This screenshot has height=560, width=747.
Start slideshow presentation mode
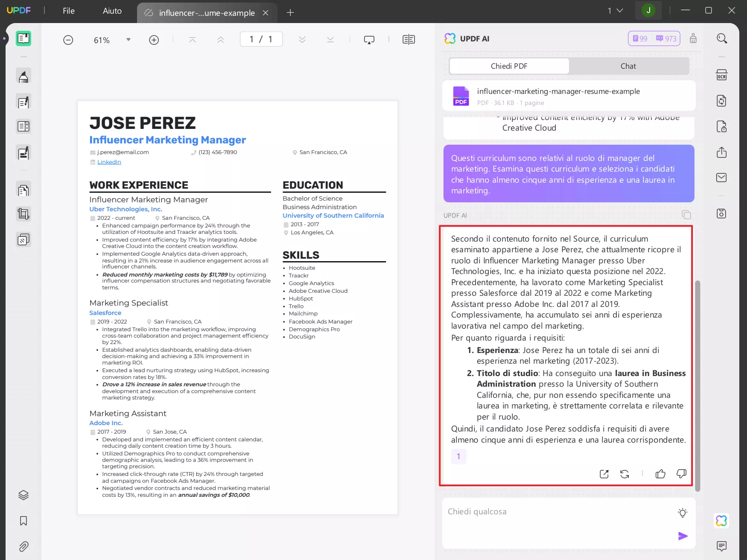[x=369, y=40]
